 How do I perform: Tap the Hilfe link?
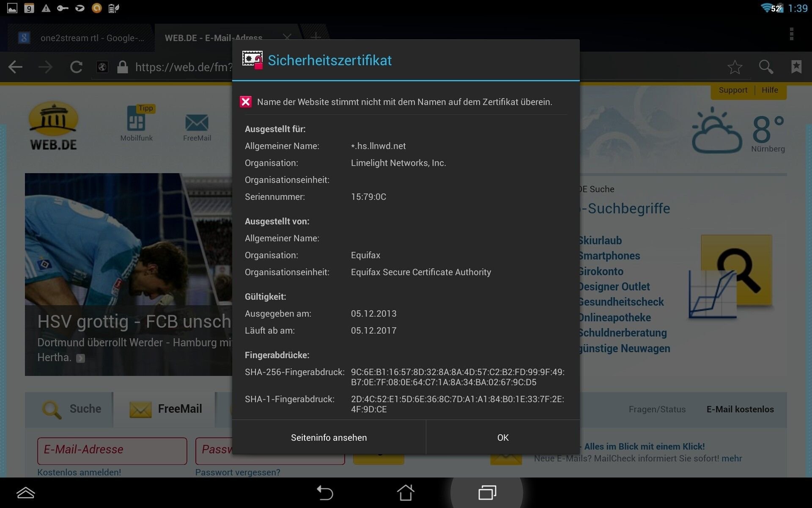tap(770, 90)
